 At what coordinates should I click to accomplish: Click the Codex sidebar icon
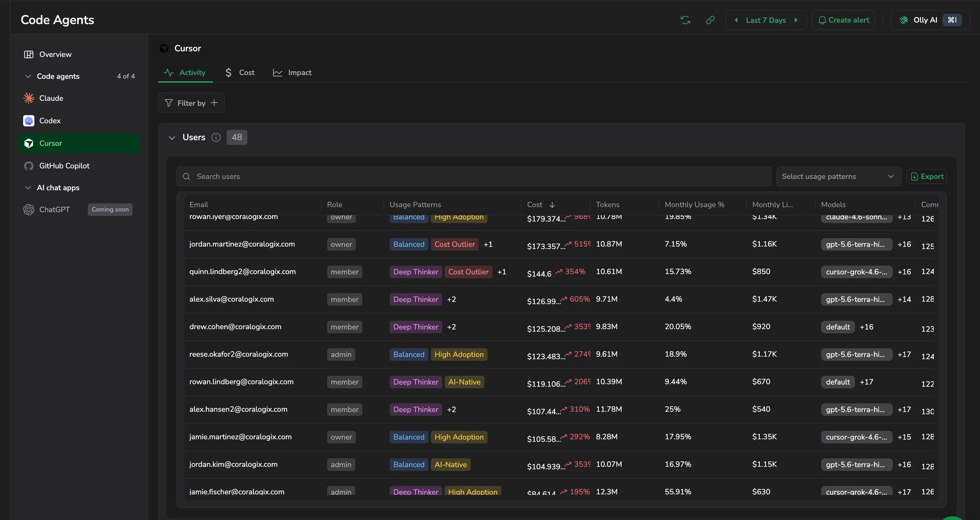(x=28, y=121)
